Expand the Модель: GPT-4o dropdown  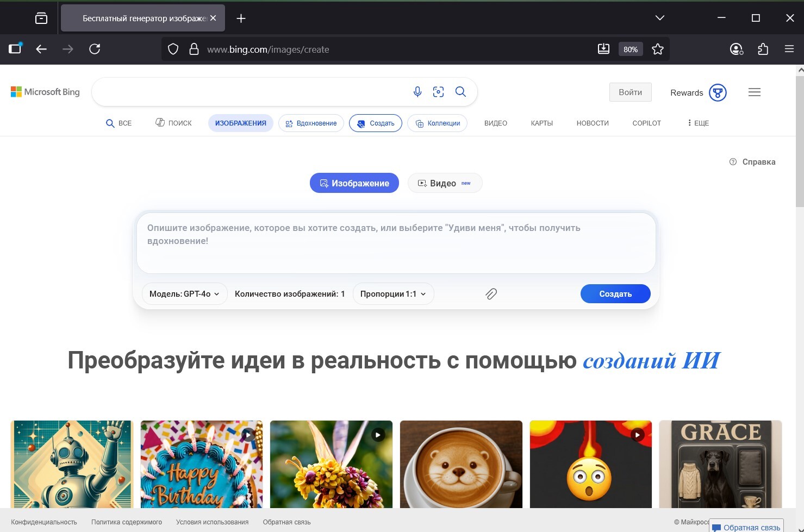184,294
